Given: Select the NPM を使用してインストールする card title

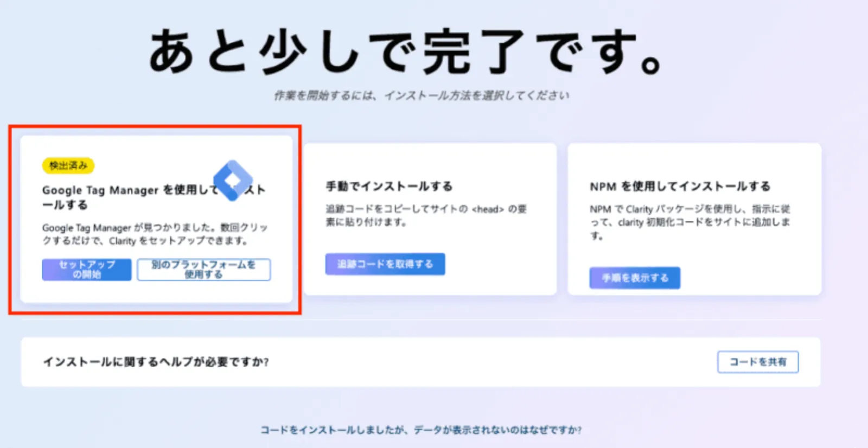Looking at the screenshot, I should [x=680, y=186].
